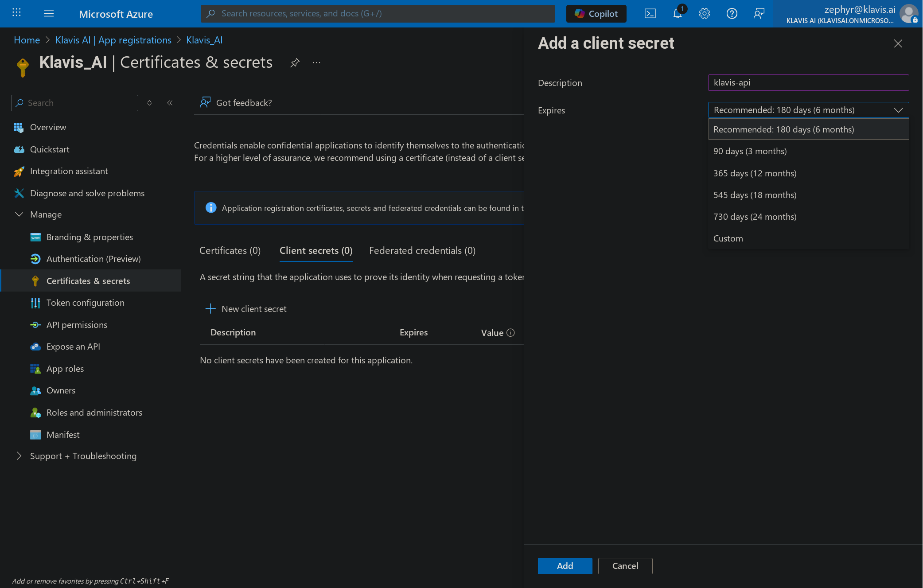Image resolution: width=923 pixels, height=588 pixels.
Task: Open Klavis AI App registrations breadcrumb link
Action: tap(113, 40)
